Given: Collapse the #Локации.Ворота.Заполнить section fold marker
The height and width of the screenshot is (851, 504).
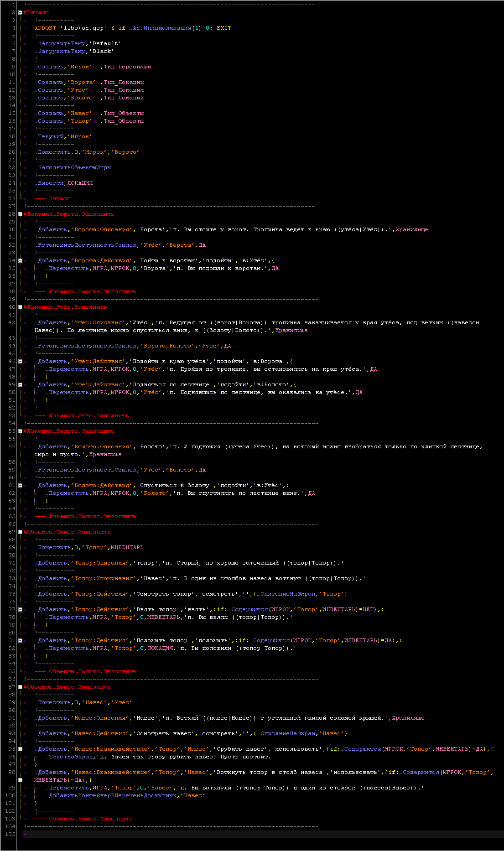Looking at the screenshot, I should click(x=20, y=214).
